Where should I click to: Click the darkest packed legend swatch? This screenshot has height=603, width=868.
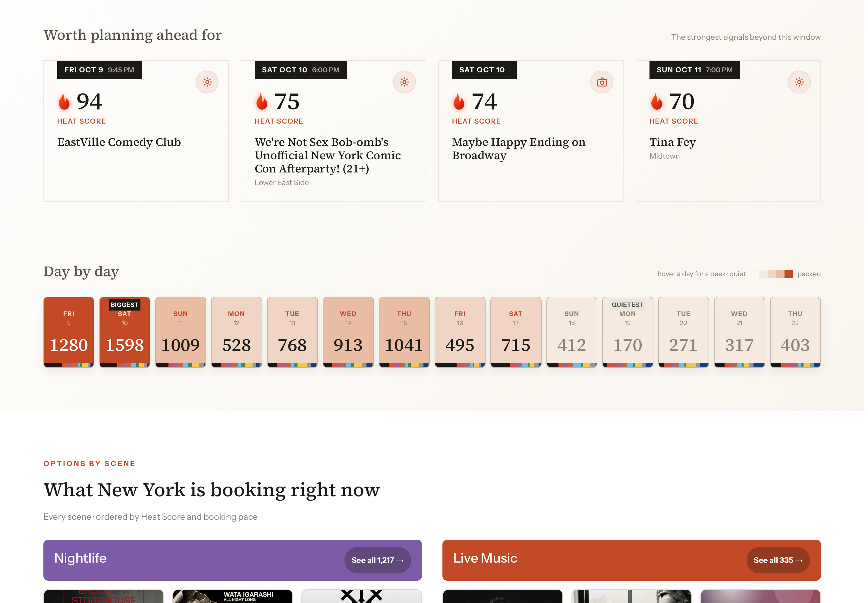pos(788,274)
